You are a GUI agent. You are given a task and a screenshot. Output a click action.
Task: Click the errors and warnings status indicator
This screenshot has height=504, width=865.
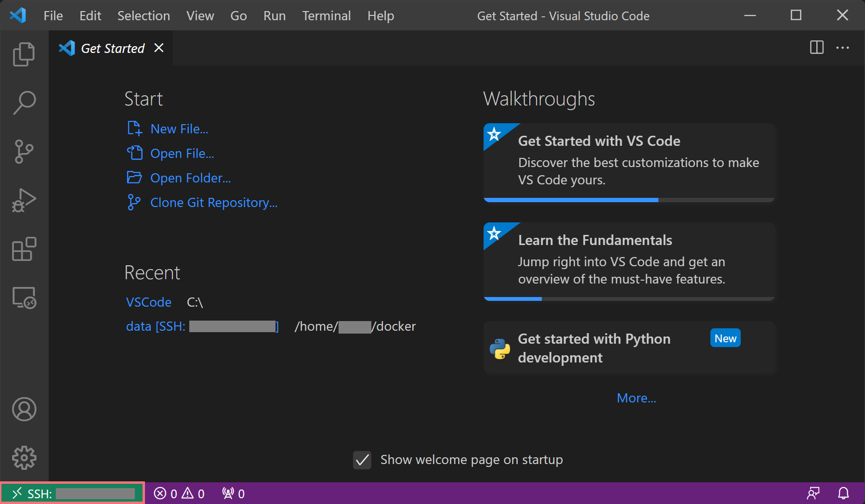(x=179, y=493)
